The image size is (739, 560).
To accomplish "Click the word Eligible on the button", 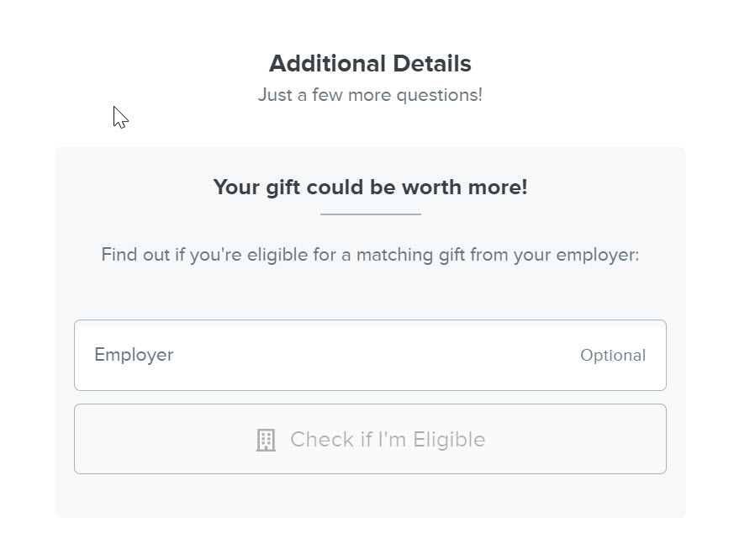I will point(449,439).
